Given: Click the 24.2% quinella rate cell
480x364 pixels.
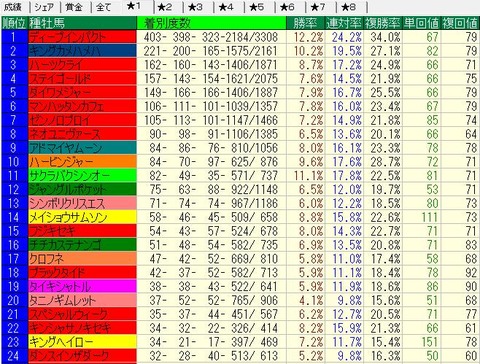Looking at the screenshot, I should 344,37.
